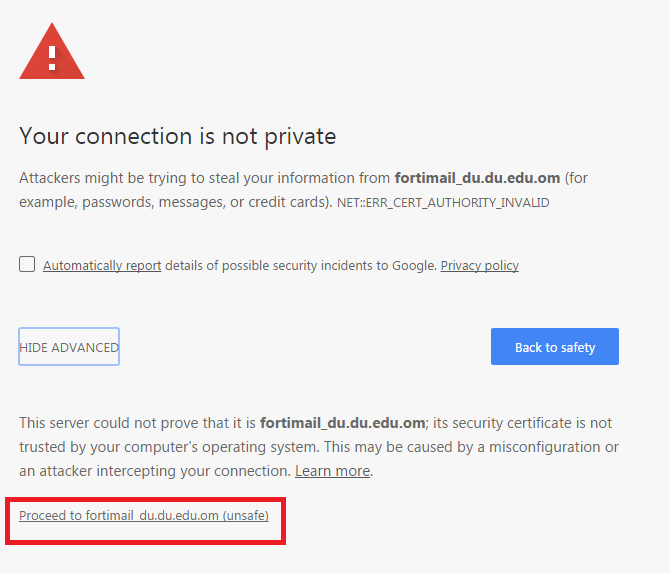Click the "Your connection is not private" heading
Image resolution: width=670 pixels, height=573 pixels.
tap(177, 137)
